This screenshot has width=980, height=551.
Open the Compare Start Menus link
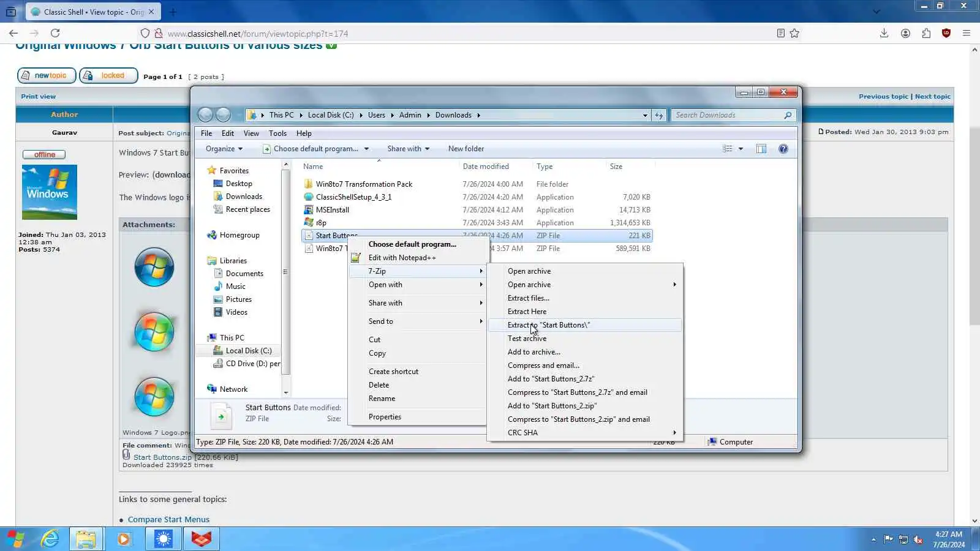tap(168, 520)
